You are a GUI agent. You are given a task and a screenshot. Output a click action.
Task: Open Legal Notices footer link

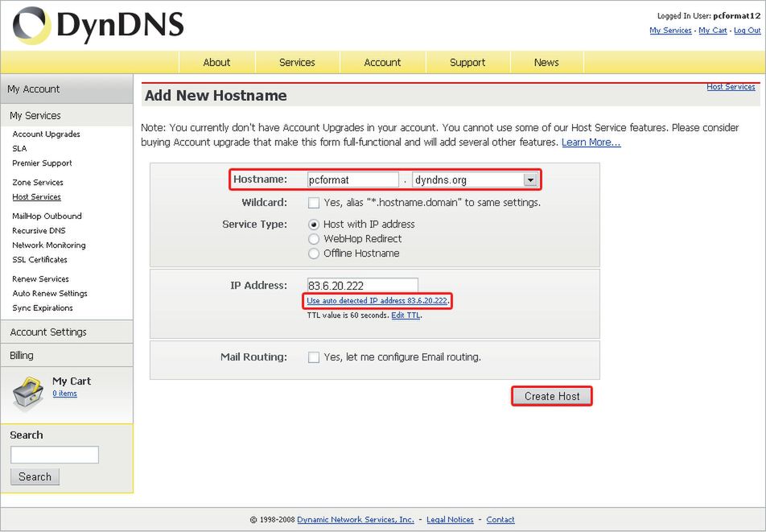pyautogui.click(x=450, y=520)
